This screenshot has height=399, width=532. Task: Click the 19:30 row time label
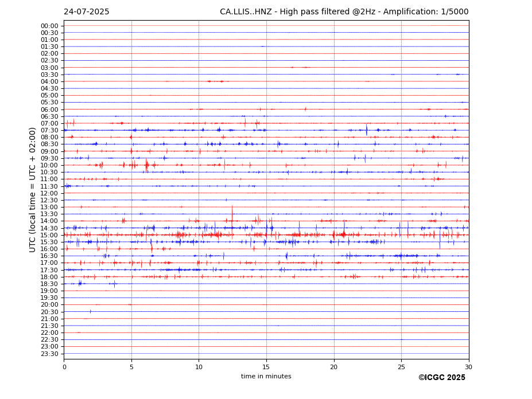pos(49,298)
